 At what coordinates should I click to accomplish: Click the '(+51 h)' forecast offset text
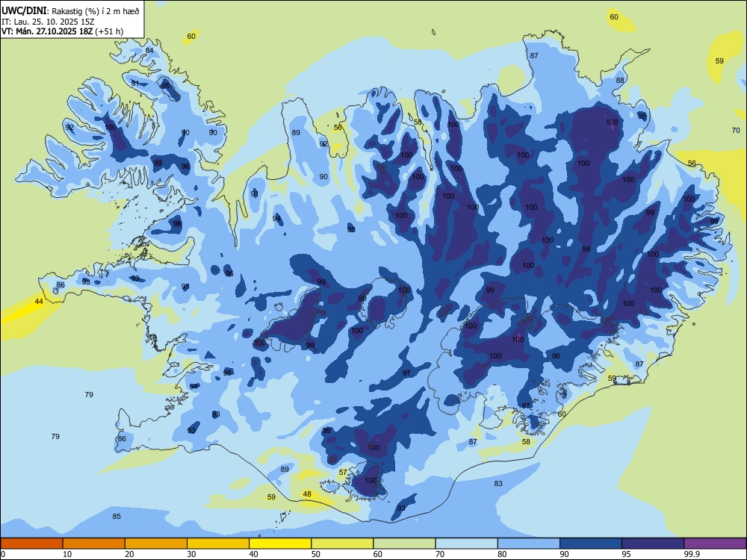pyautogui.click(x=109, y=31)
